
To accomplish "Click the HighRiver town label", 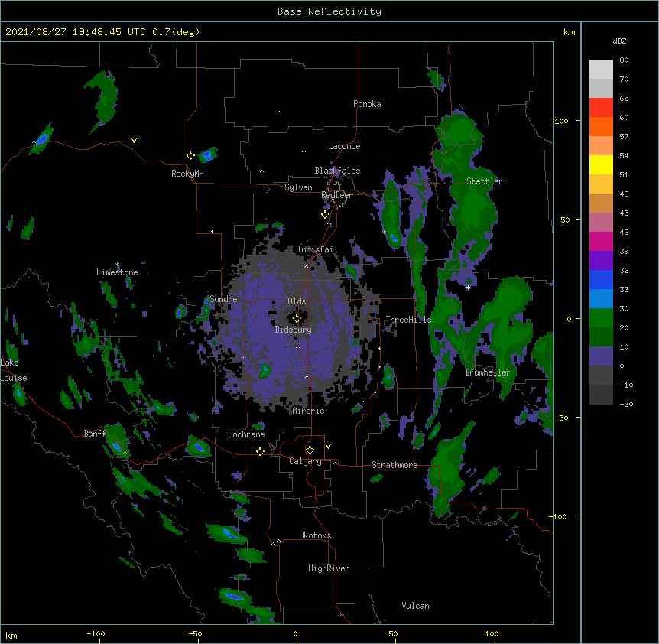I will tap(329, 568).
